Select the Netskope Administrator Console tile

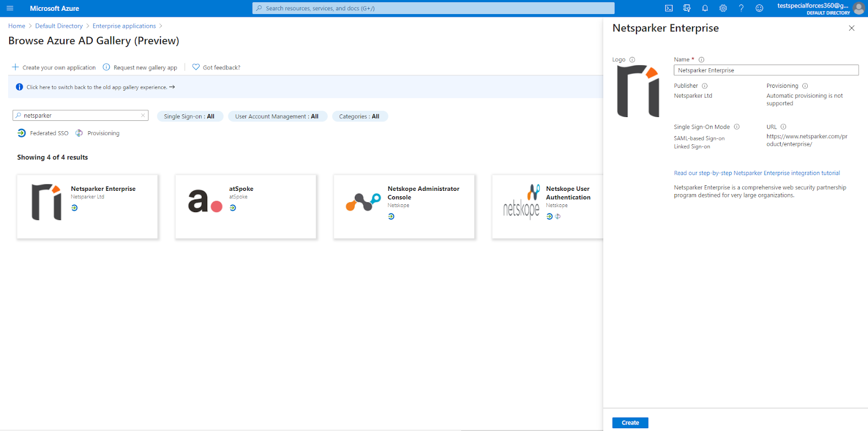tap(404, 206)
